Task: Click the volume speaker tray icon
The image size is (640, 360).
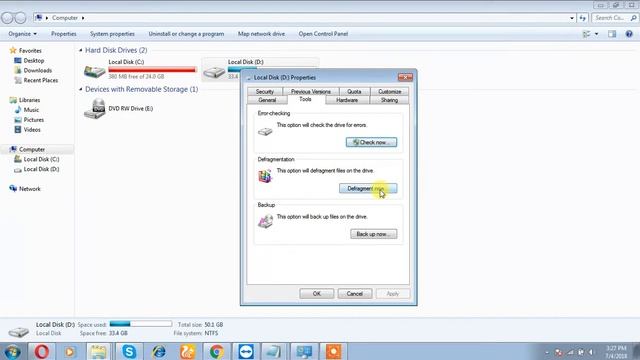Action: [591, 352]
